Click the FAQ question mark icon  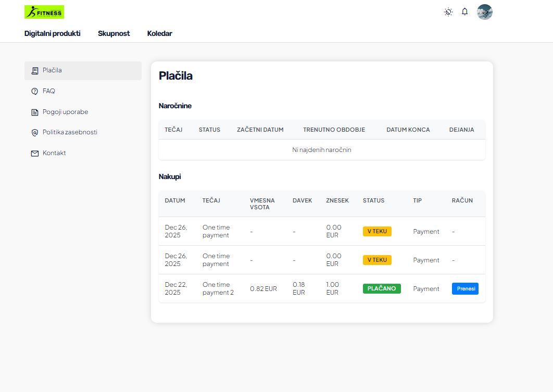[35, 91]
